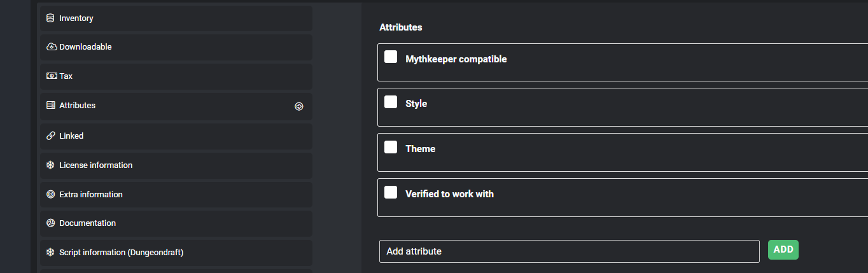Click the Tax money icon
The width and height of the screenshot is (868, 273).
click(51, 76)
